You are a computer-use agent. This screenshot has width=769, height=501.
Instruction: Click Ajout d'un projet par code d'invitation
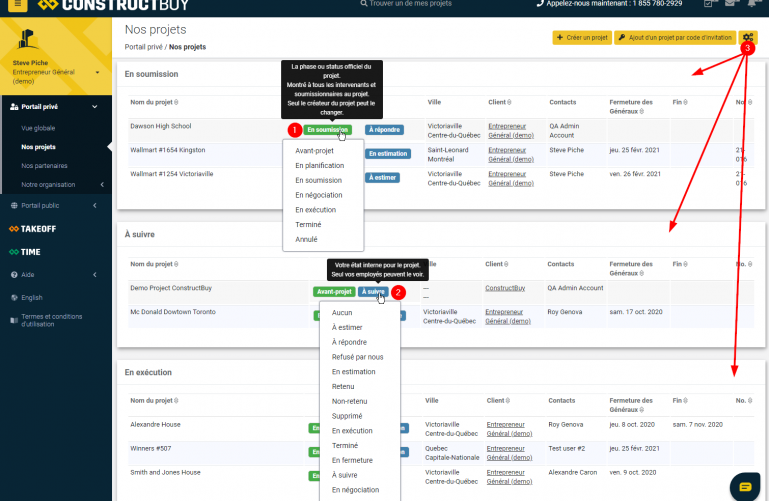[x=675, y=37]
